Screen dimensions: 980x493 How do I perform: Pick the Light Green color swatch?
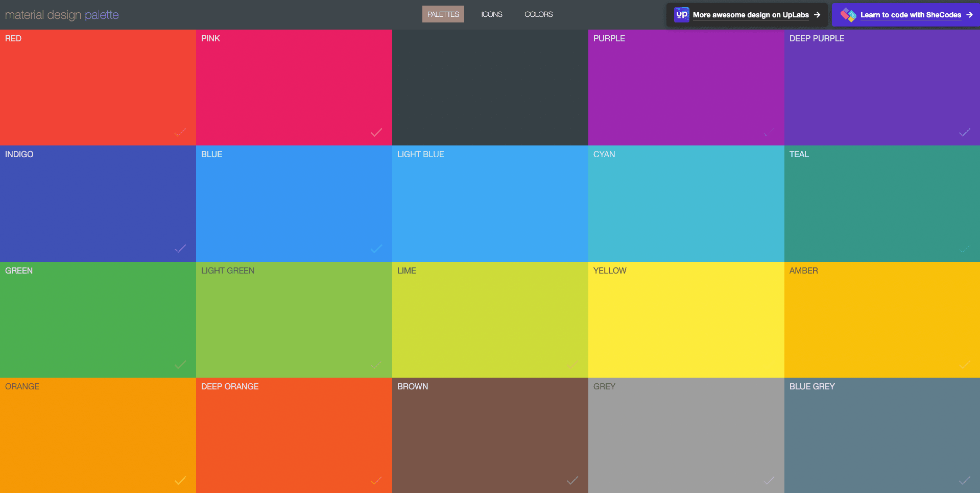point(294,319)
